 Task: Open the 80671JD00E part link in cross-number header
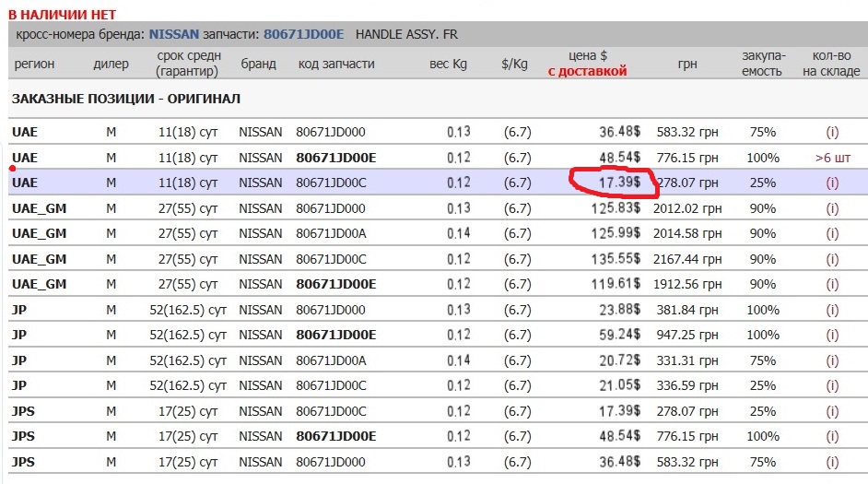[303, 34]
